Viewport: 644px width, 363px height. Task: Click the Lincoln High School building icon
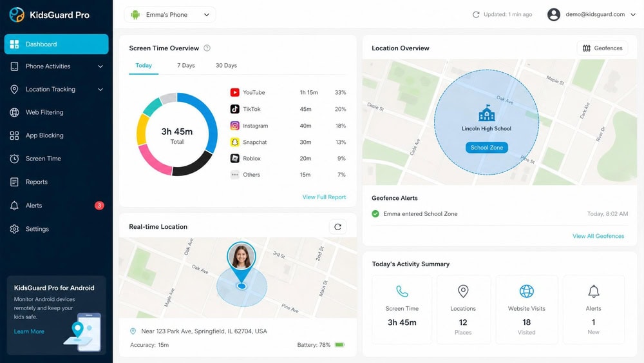pos(487,113)
